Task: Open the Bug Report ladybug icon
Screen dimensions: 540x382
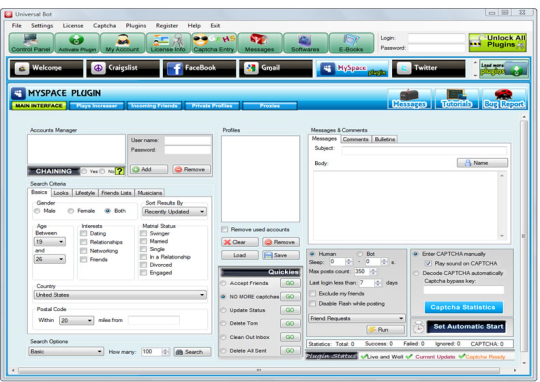Action: click(x=504, y=99)
